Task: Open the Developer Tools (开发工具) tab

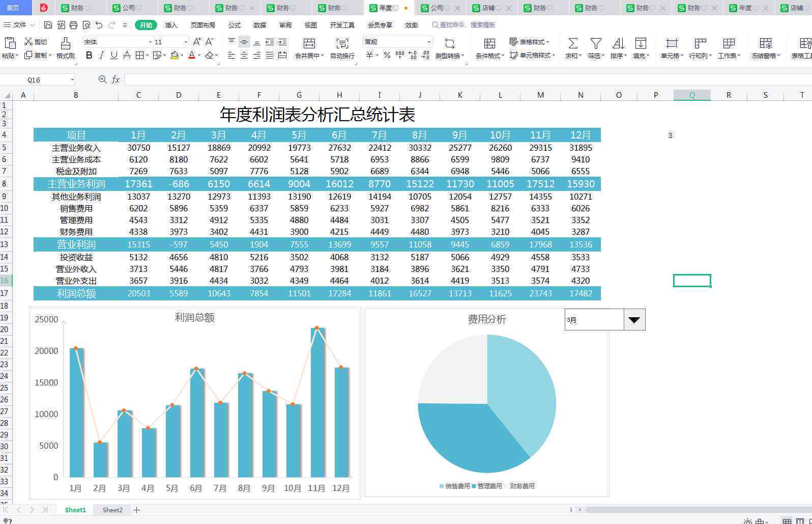Action: pos(342,25)
